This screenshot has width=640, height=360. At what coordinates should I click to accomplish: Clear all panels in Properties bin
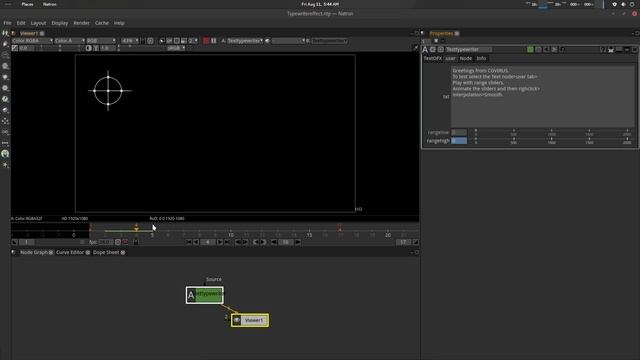pos(436,41)
